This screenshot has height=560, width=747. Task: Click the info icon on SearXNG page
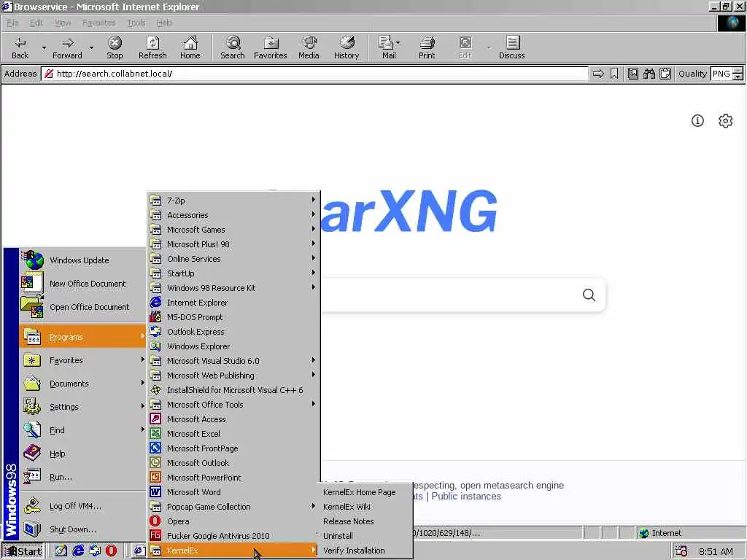(x=697, y=121)
